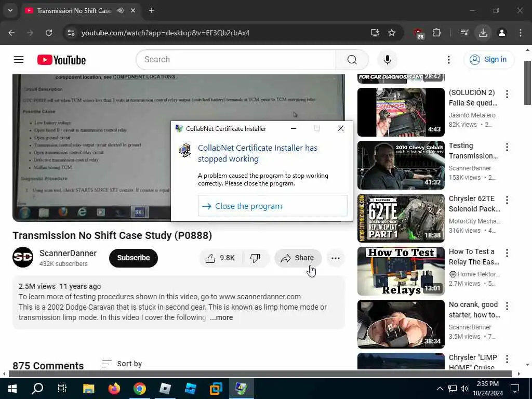The height and width of the screenshot is (399, 532).
Task: Close the CollabNet Certificate Installer dialog
Action: tap(341, 129)
